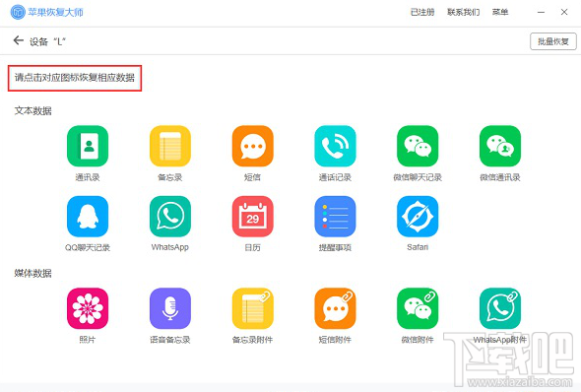Click the 联系我们 contact us link
Viewport: 581px width, 392px height.
pos(463,12)
